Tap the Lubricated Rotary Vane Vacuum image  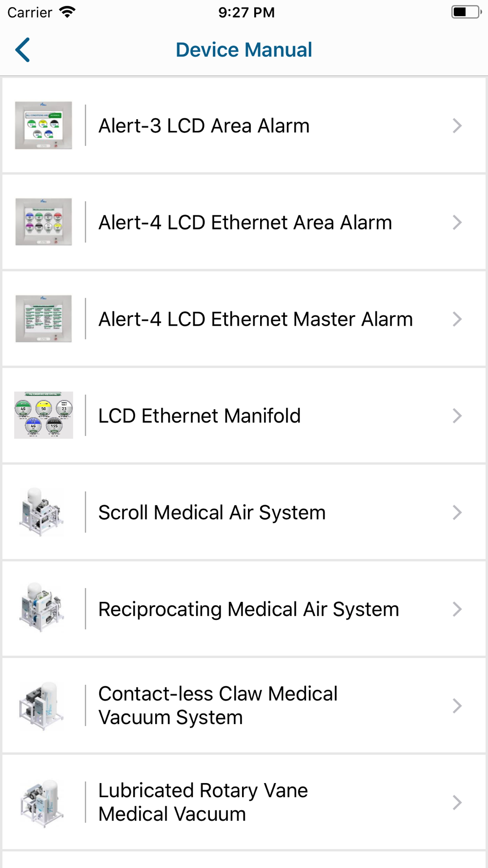[42, 802]
